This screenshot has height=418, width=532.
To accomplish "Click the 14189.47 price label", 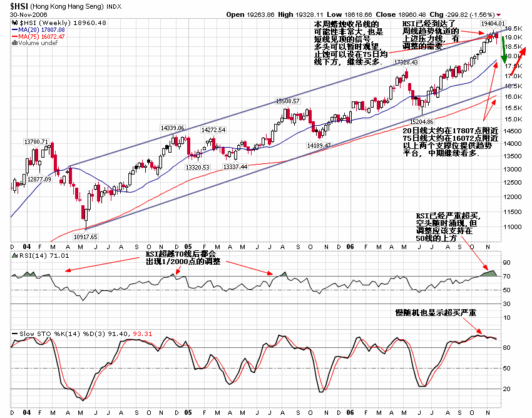I will tap(319, 145).
